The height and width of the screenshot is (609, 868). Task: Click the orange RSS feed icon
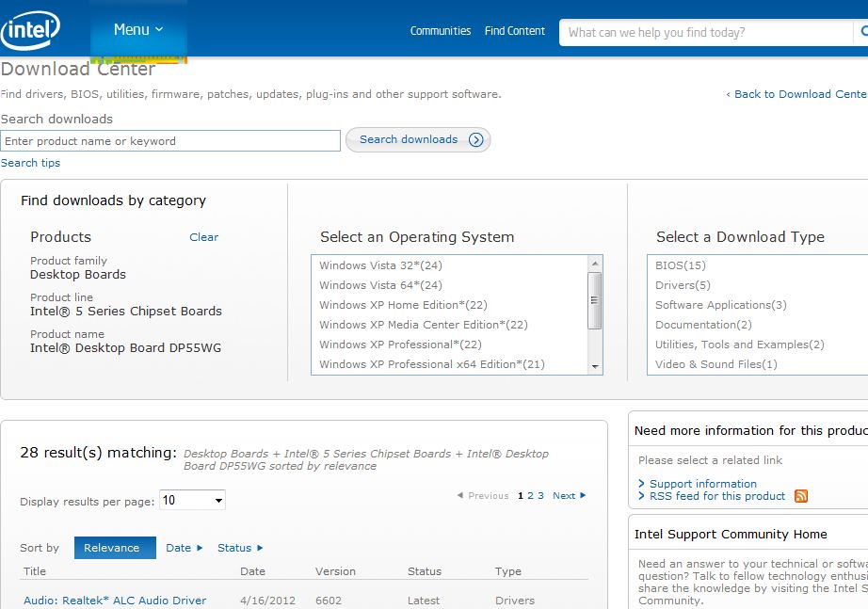pyautogui.click(x=801, y=495)
